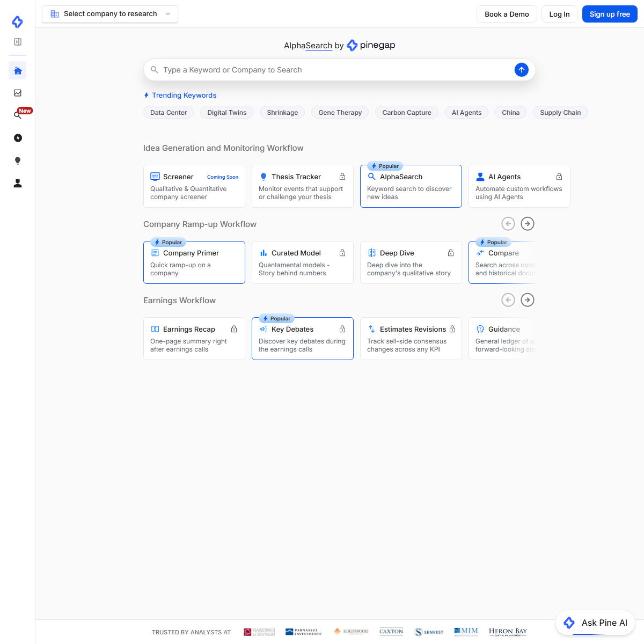Click the lock icon on Earnings Recap
Viewport: 644px width, 644px height.
(x=234, y=329)
